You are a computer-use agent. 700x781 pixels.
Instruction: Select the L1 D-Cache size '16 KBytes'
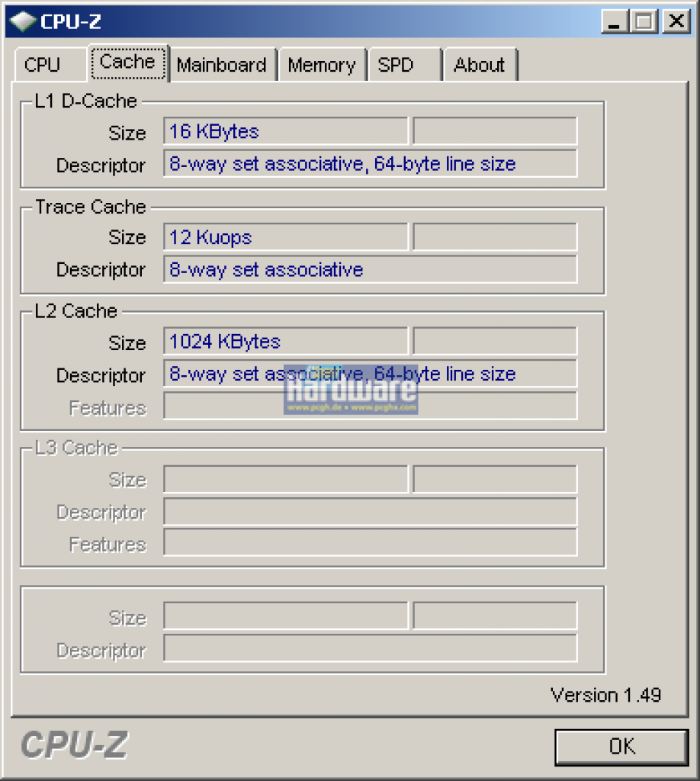pyautogui.click(x=285, y=131)
